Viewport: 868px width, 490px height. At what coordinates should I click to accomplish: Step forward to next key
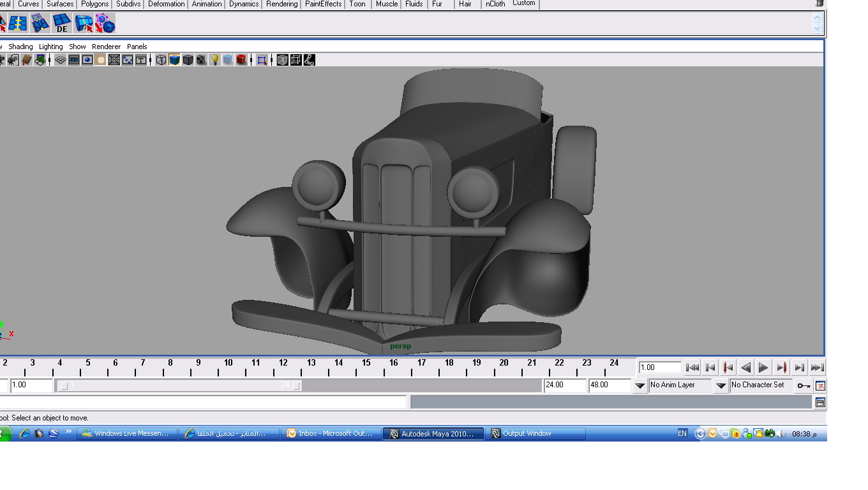coord(781,367)
